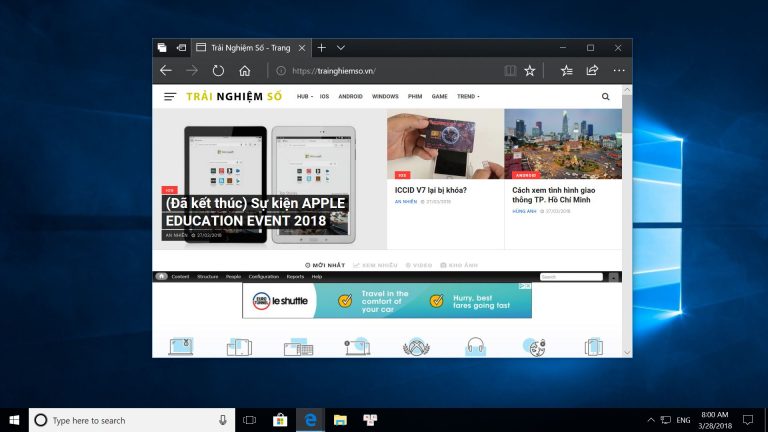This screenshot has height=432, width=768.
Task: Click the headphones category icon
Action: click(x=475, y=346)
